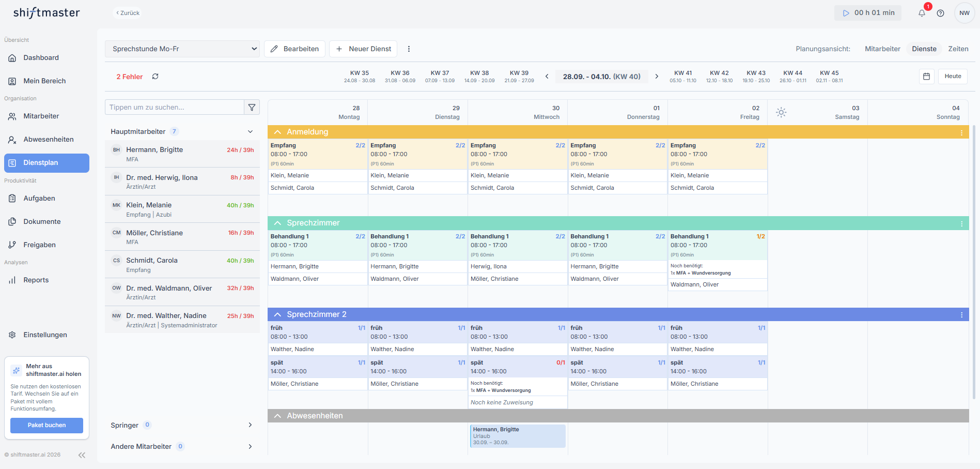Open the calendar date picker icon
This screenshot has height=469, width=980.
pyautogui.click(x=927, y=76)
